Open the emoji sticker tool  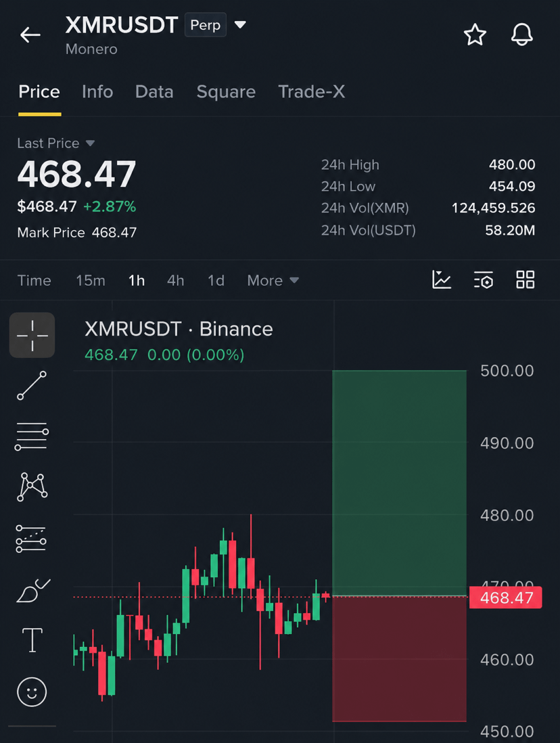click(32, 692)
